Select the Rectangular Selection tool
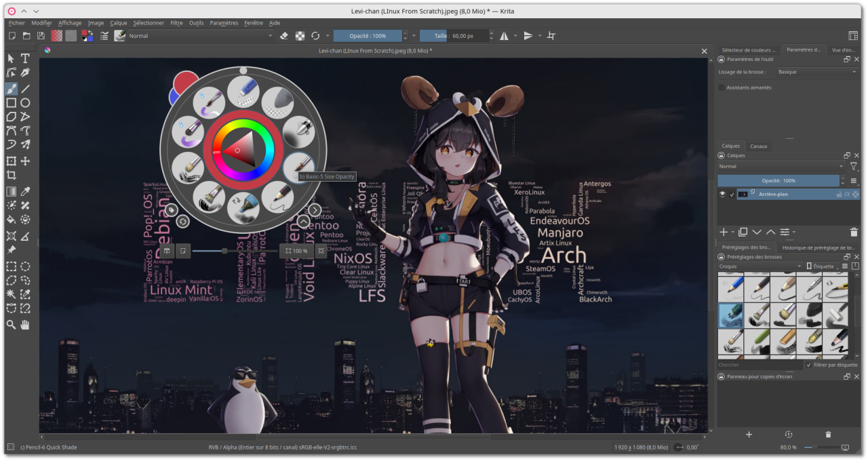 [11, 266]
